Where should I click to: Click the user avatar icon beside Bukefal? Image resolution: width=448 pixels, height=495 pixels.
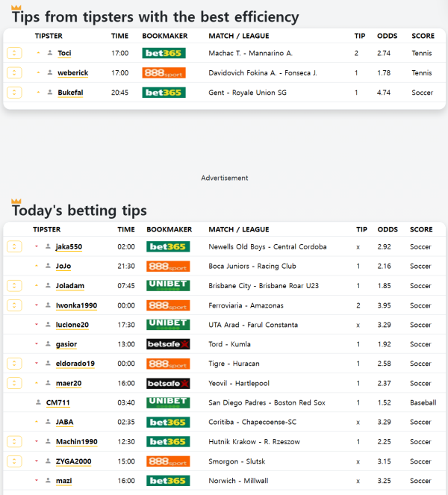point(50,93)
